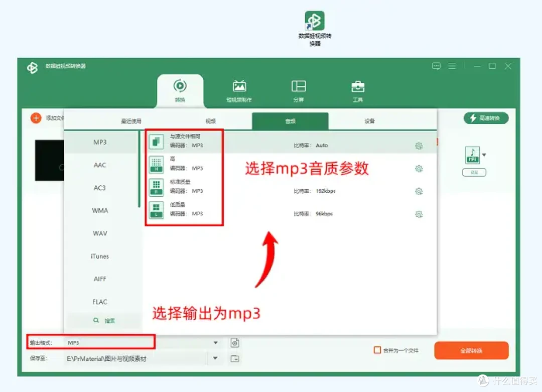Viewport: 542px width, 392px height.
Task: Choose iTunes in the format list
Action: (100, 256)
